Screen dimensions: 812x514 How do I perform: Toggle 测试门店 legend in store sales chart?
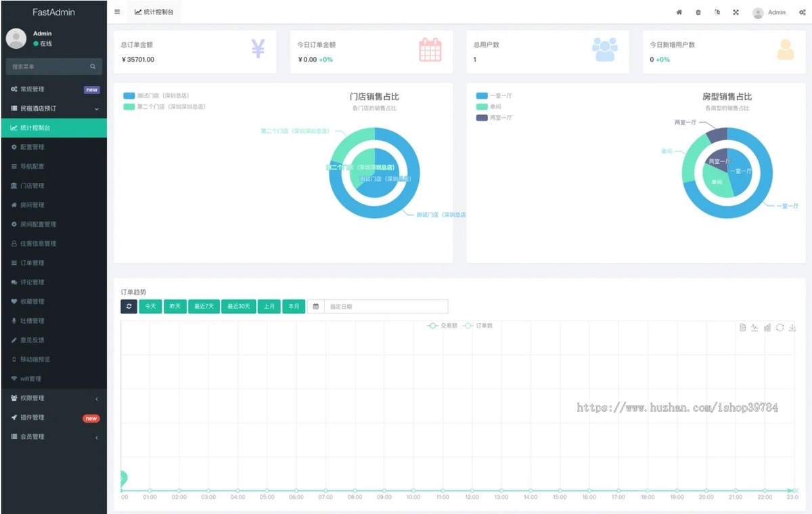[157, 96]
